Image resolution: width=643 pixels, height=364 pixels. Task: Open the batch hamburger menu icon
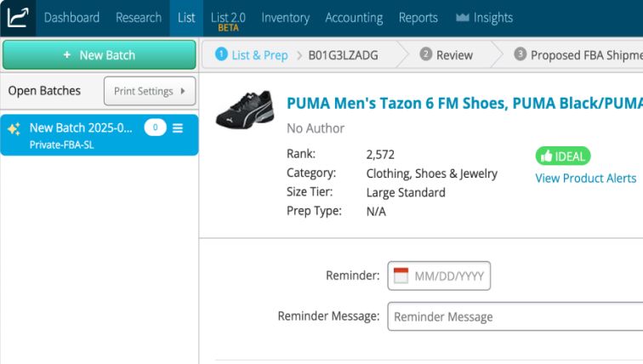178,128
